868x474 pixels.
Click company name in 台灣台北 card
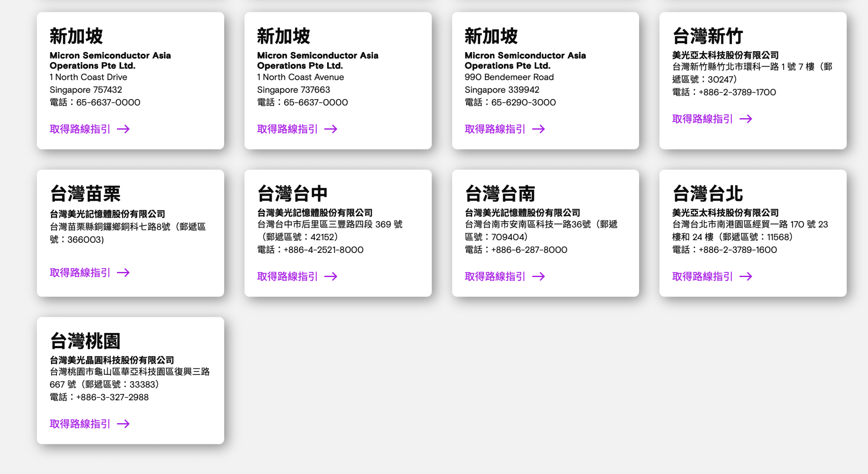[x=725, y=213]
